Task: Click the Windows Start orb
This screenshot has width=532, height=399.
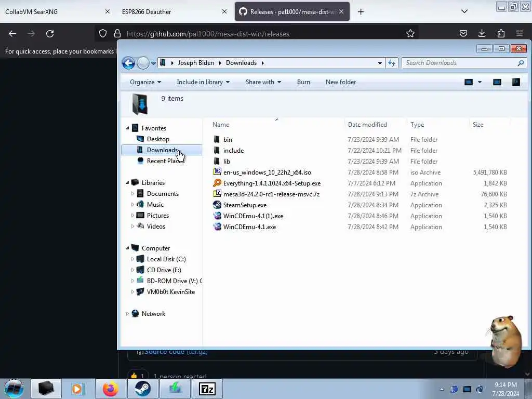Action: 14,389
